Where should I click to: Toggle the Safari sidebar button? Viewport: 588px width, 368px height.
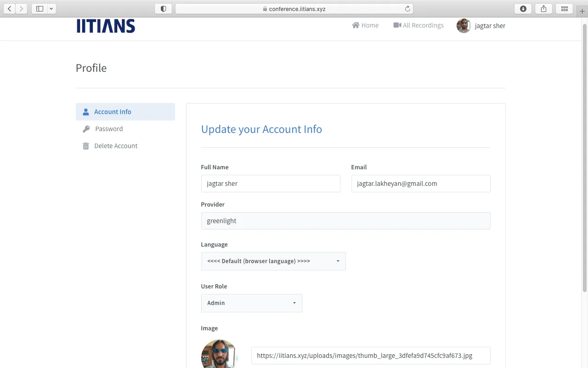click(40, 9)
